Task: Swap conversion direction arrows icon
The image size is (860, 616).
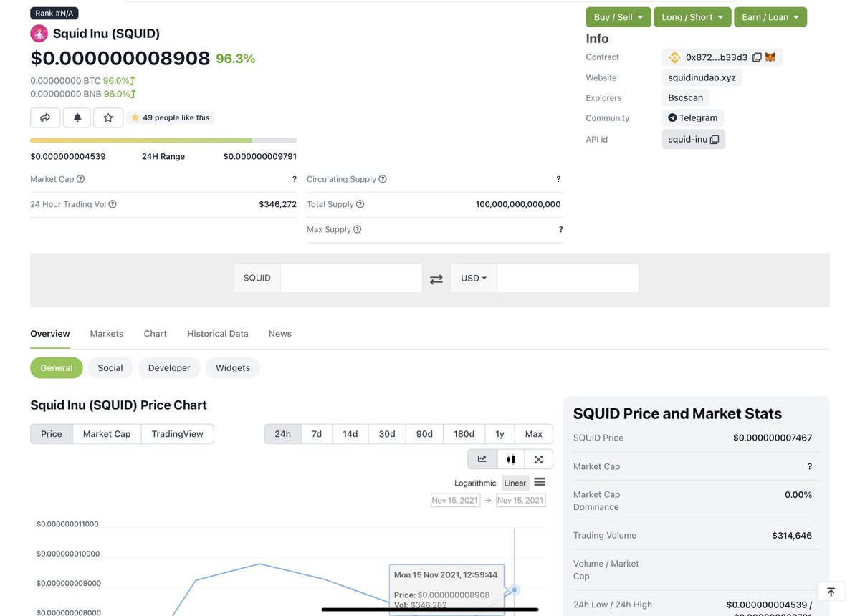Action: click(436, 279)
